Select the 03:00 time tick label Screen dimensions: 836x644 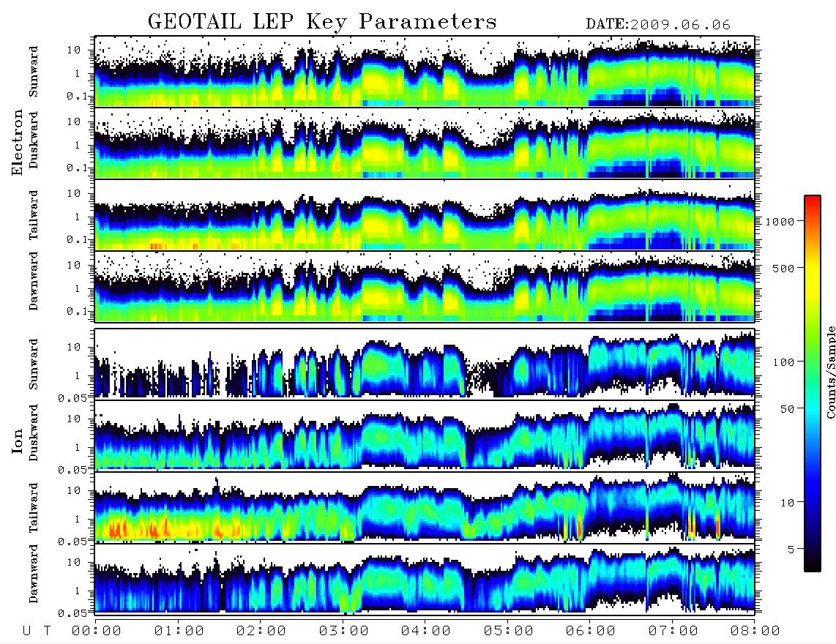(344, 631)
